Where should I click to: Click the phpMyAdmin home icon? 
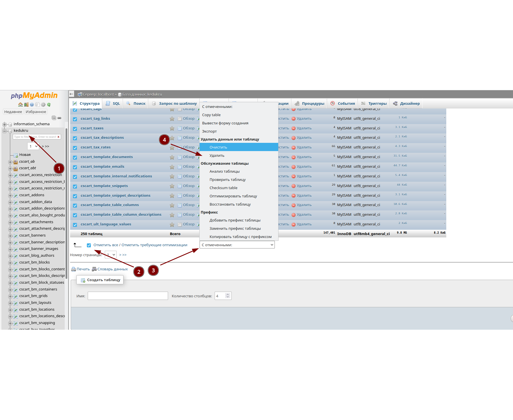tap(20, 105)
